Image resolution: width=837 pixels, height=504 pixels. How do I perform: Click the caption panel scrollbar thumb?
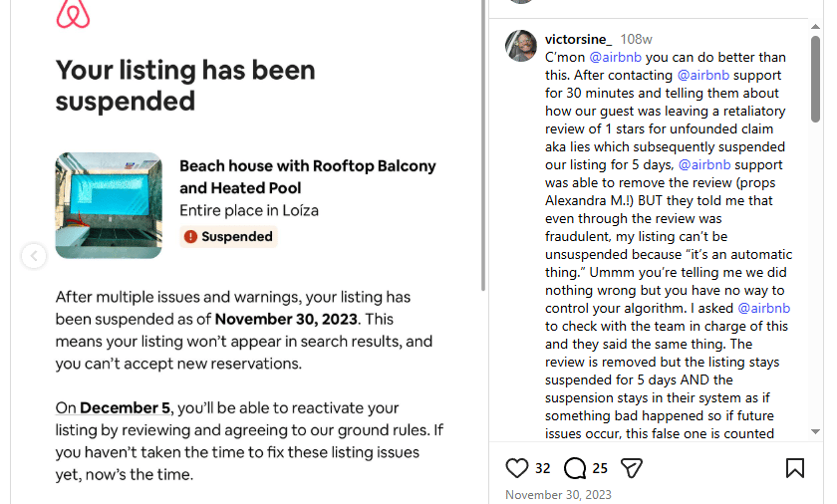click(x=816, y=80)
